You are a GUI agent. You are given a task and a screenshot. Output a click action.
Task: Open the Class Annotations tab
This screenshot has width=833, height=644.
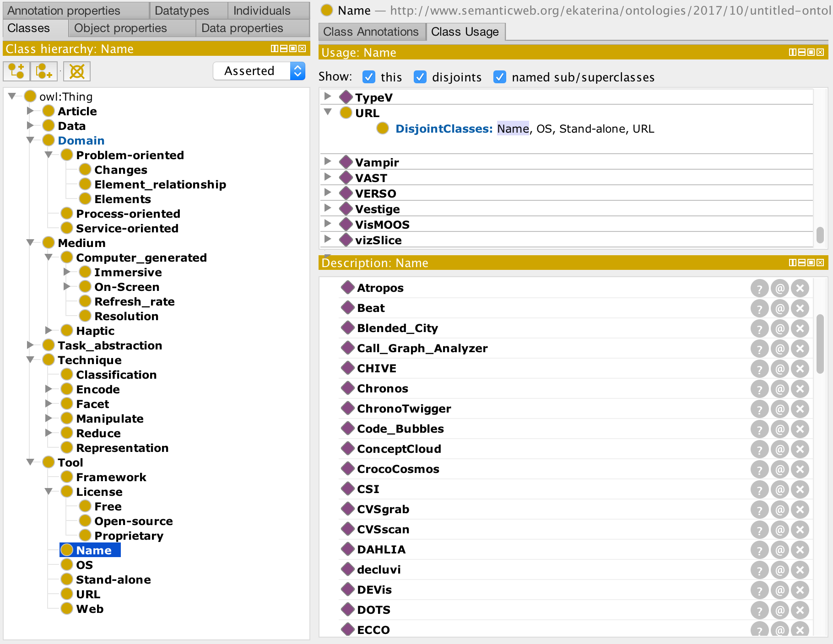[x=371, y=32]
